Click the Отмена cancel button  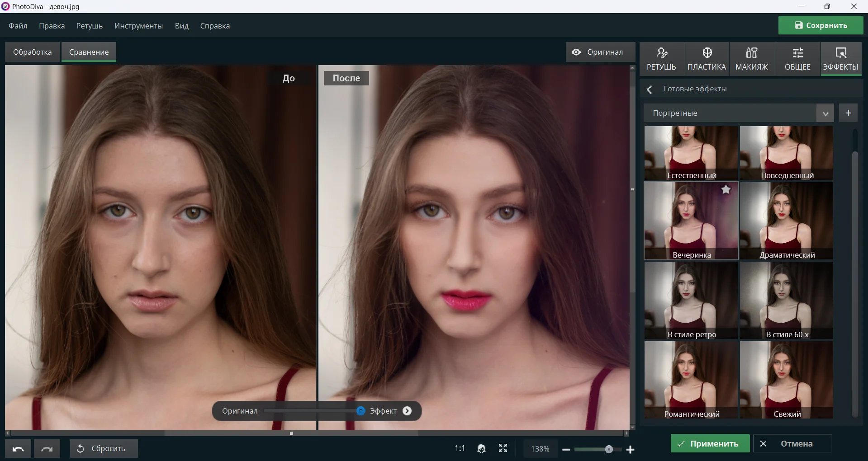792,443
